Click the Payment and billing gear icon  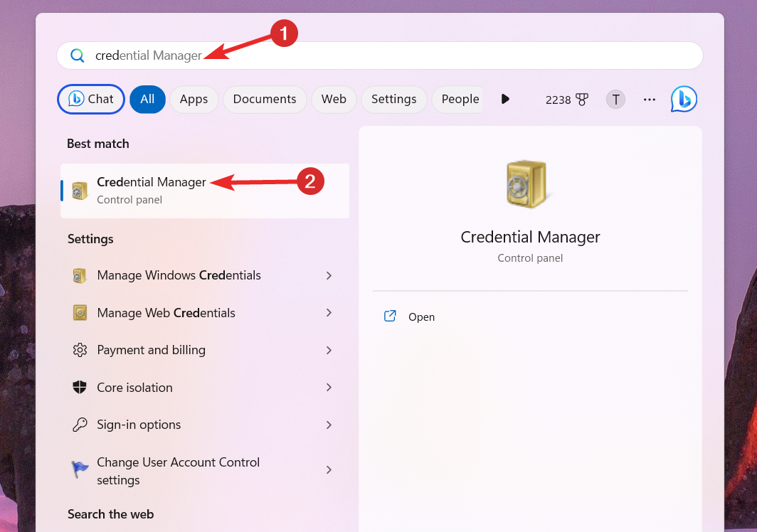pyautogui.click(x=79, y=350)
